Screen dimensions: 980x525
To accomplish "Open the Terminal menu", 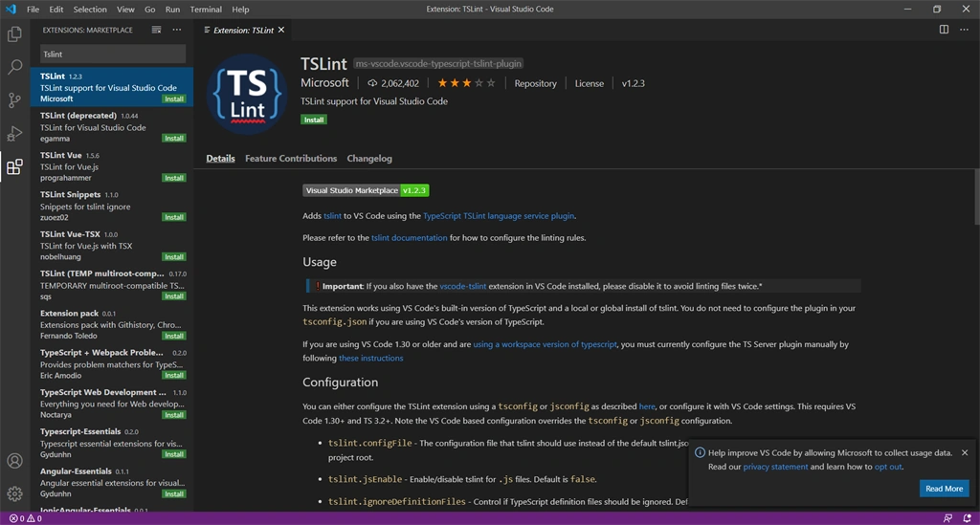I will click(x=206, y=10).
